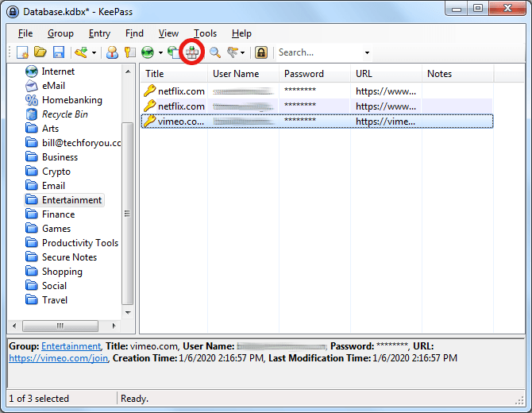Copy password with the key-and-page icon
Viewport: 532px width, 413px height.
tap(130, 52)
